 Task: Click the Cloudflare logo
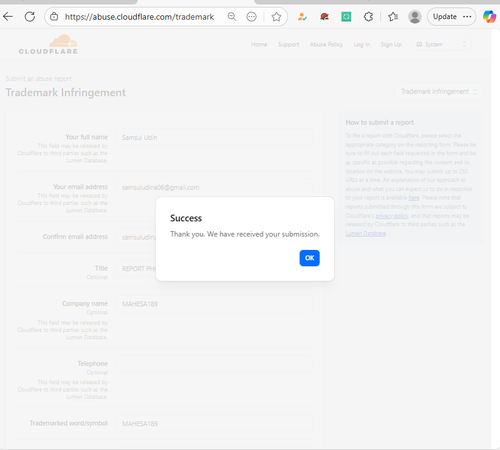click(x=48, y=44)
